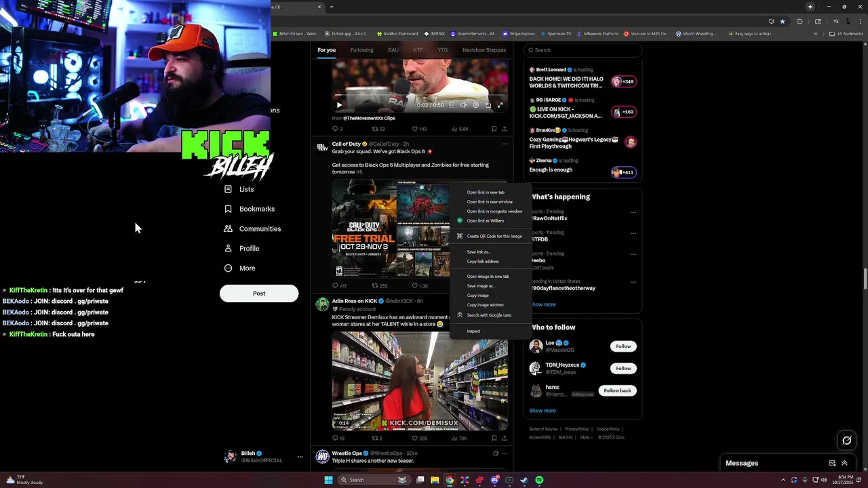This screenshot has height=488, width=868.
Task: Expand the Messages drawer with the double chevron
Action: (x=844, y=463)
